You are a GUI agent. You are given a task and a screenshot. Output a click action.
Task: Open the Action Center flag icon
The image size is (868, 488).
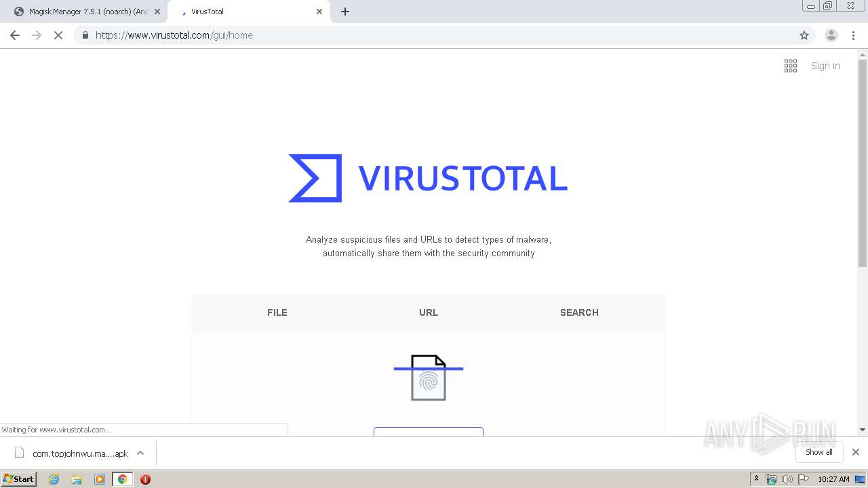[x=804, y=479]
